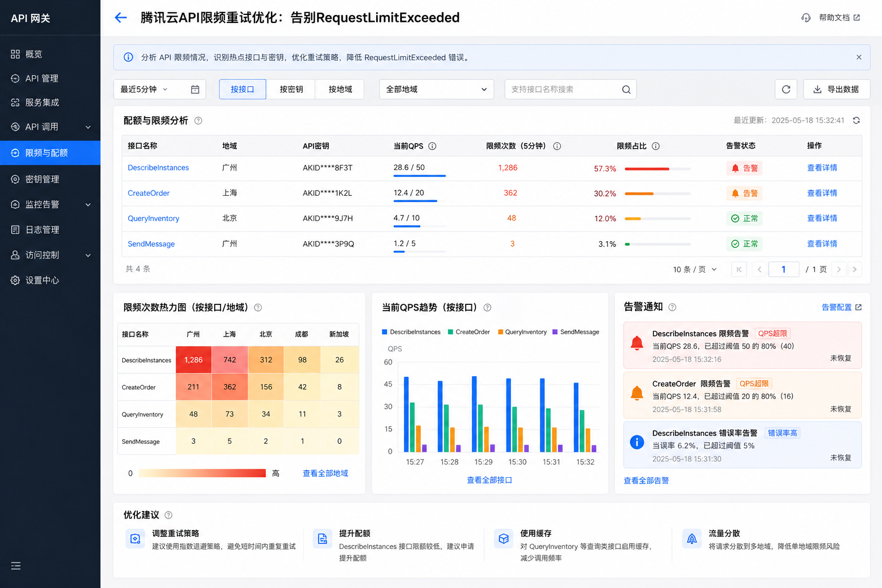The image size is (882, 588).
Task: Open the calendar date picker icon
Action: coord(195,89)
